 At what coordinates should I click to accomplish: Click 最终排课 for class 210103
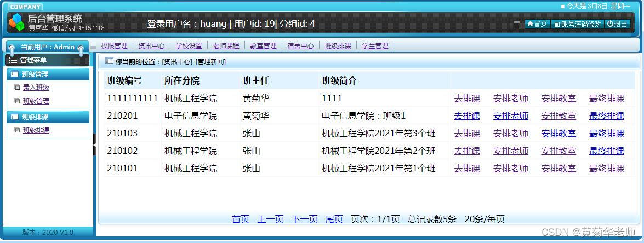pos(607,134)
